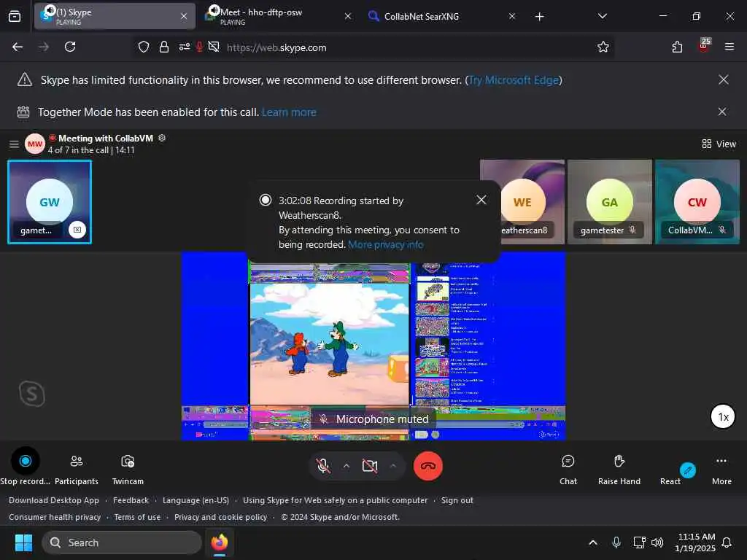Open the Terms of use link
Image resolution: width=747 pixels, height=560 pixels.
coord(137,517)
